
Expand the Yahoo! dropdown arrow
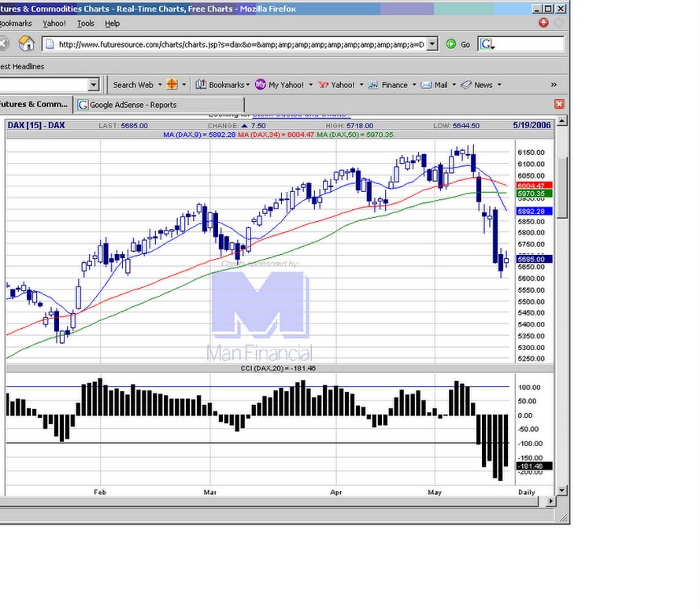point(361,85)
